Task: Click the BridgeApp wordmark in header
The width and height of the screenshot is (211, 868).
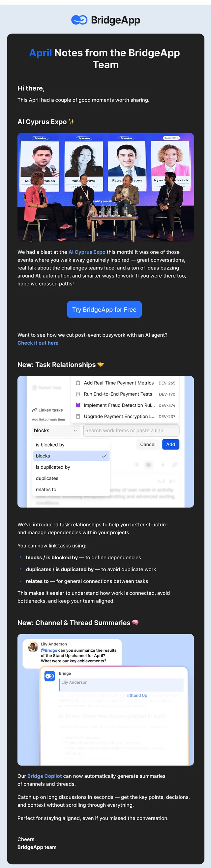Action: [x=116, y=20]
